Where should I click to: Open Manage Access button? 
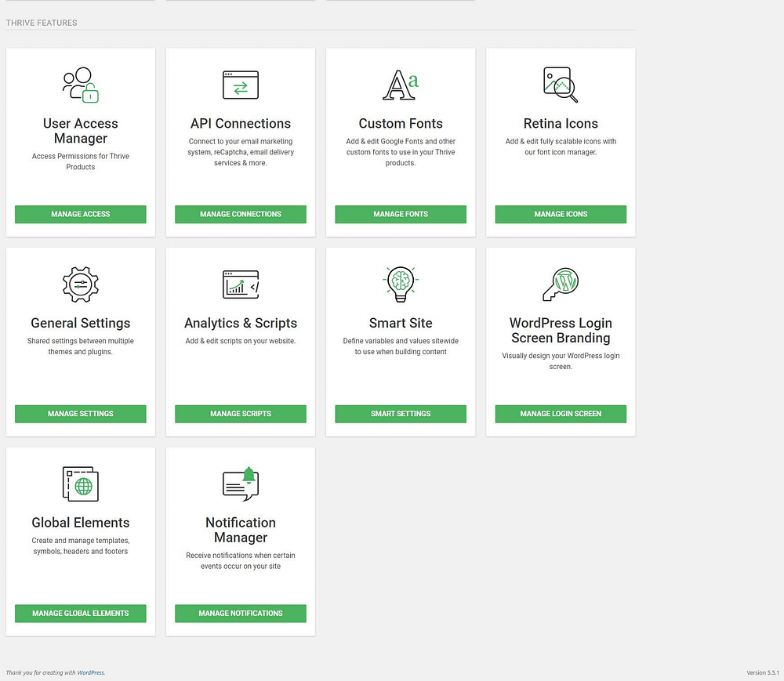(x=81, y=215)
